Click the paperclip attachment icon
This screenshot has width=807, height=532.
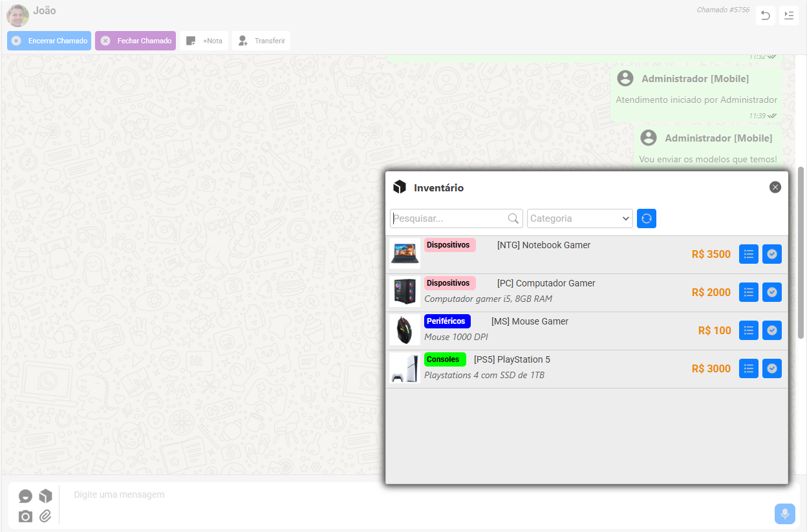45,516
